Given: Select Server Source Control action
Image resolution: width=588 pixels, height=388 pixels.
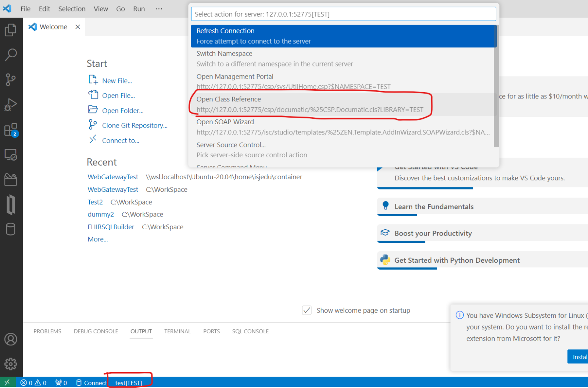Looking at the screenshot, I should [x=343, y=150].
